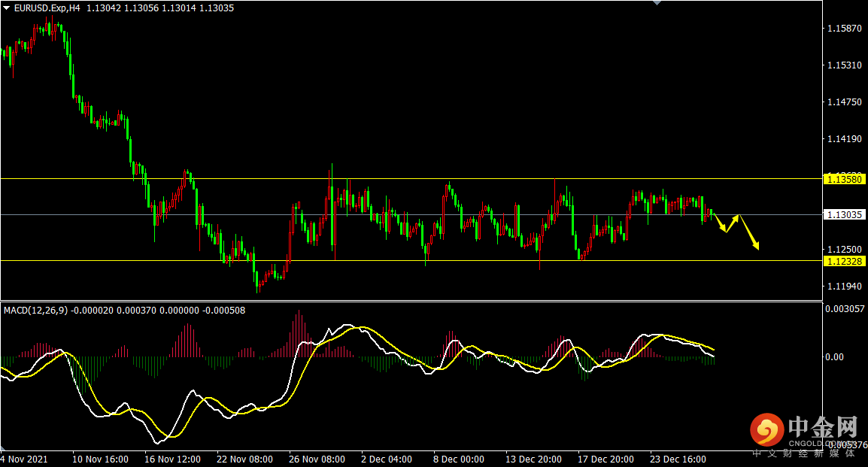Click the EURUSD.Exp,H4 chart title text
This screenshot has width=868, height=467.
coord(47,8)
